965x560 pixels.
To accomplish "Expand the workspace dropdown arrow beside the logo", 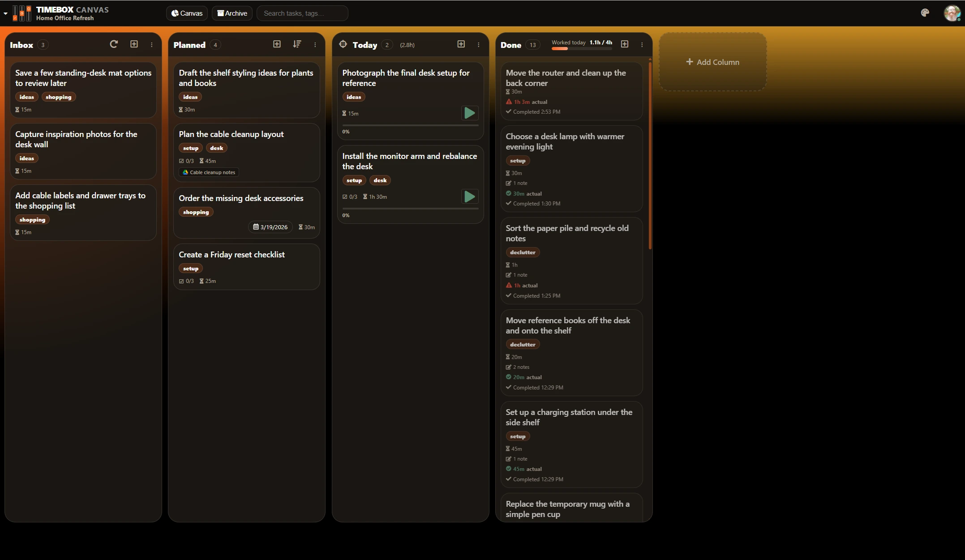I will coord(5,13).
